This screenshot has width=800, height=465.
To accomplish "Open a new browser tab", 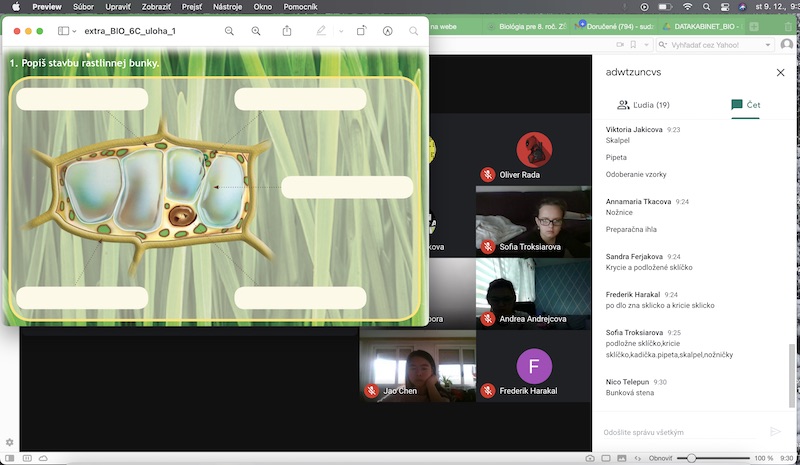I will coord(754,26).
